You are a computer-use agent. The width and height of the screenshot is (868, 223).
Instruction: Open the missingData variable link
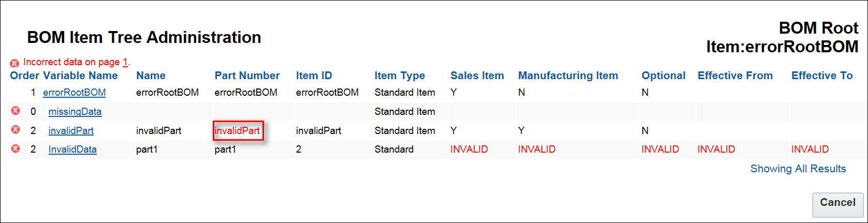tap(75, 112)
